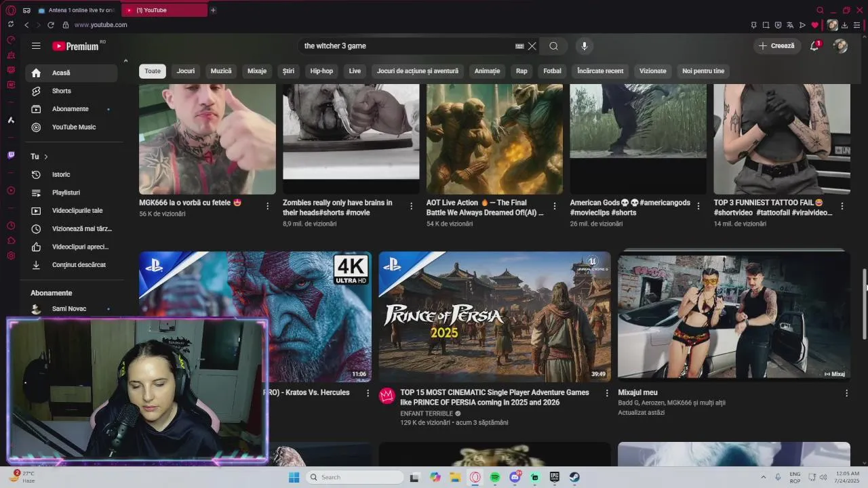Open TOP 15 MOST CINEMATIC video title

point(494,397)
